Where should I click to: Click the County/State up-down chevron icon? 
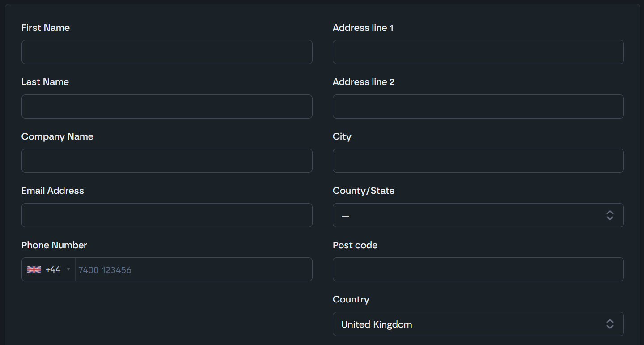(610, 215)
